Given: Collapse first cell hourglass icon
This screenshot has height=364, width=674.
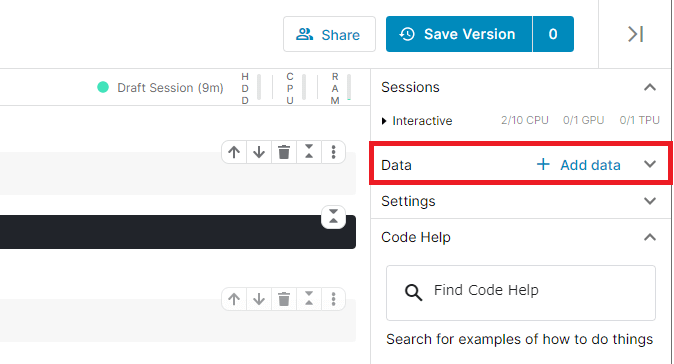Looking at the screenshot, I should pos(309,152).
